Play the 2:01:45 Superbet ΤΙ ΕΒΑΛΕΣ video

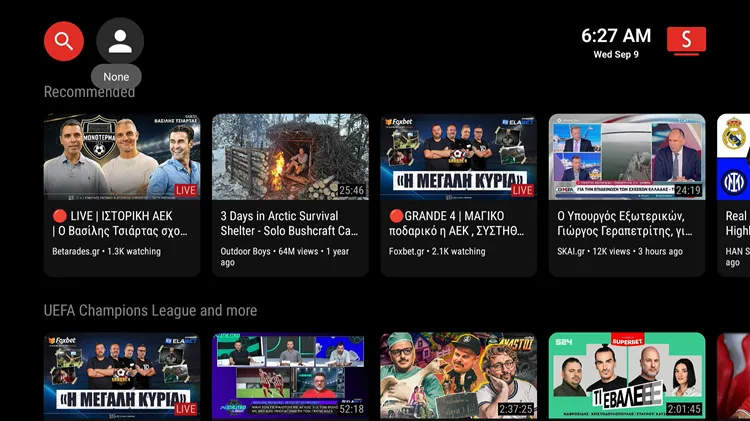(627, 376)
